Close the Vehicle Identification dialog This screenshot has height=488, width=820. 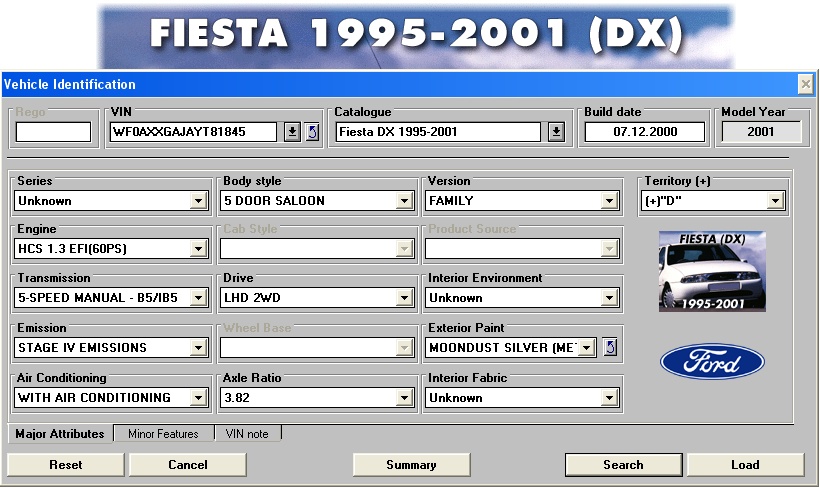coord(805,85)
